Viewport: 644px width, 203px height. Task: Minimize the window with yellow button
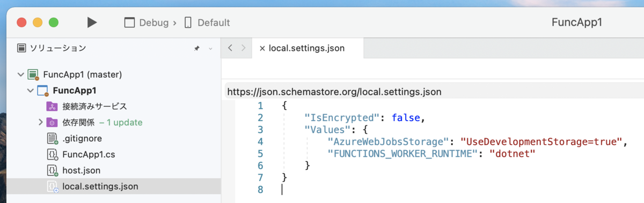(38, 22)
